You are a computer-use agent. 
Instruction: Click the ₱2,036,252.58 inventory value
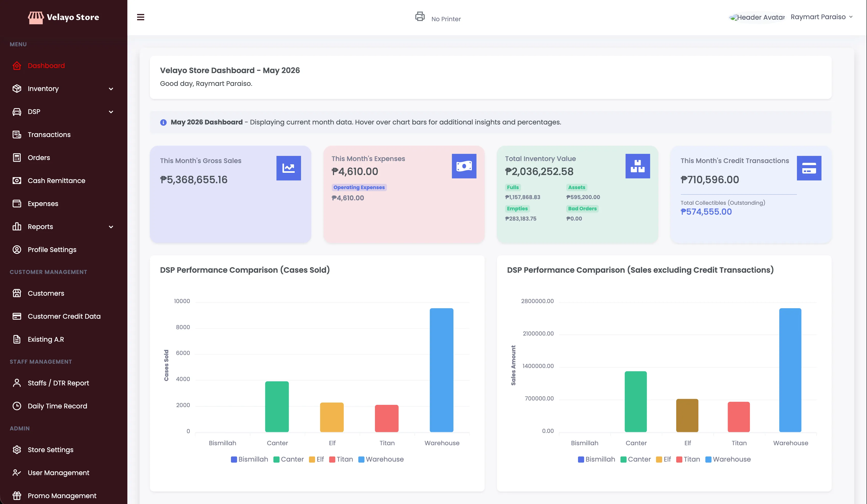[x=539, y=171]
